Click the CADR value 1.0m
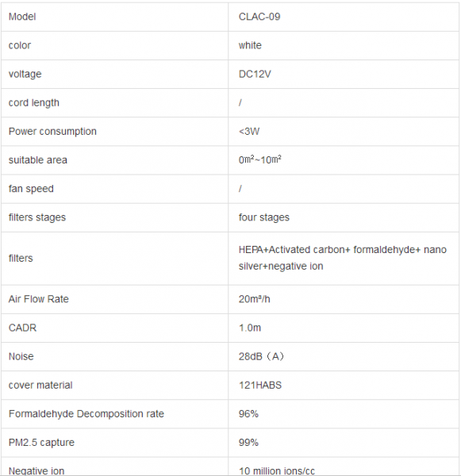Image resolution: width=461 pixels, height=476 pixels. [250, 328]
